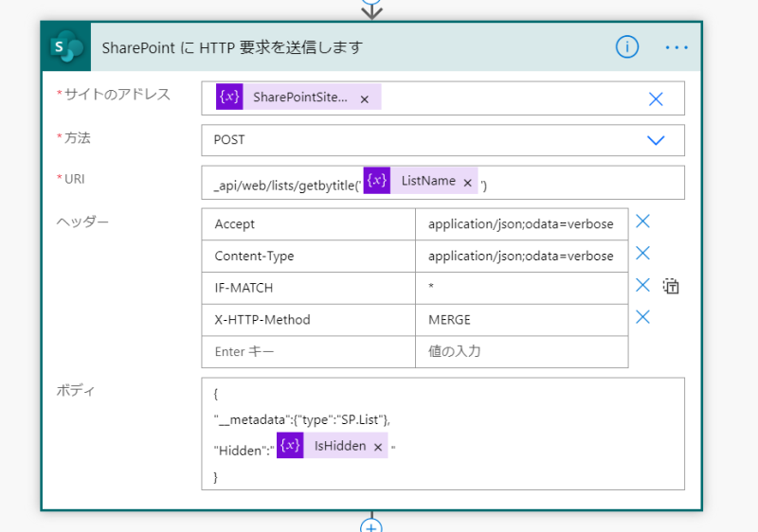Screen dimensions: 758x532
Task: Open the three-dots action menu
Action: tap(677, 47)
